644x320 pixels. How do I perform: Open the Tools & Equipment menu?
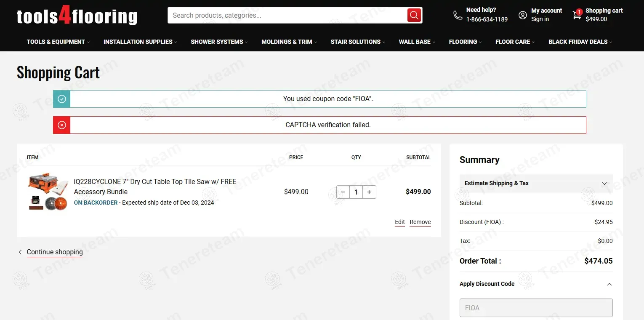pyautogui.click(x=56, y=42)
